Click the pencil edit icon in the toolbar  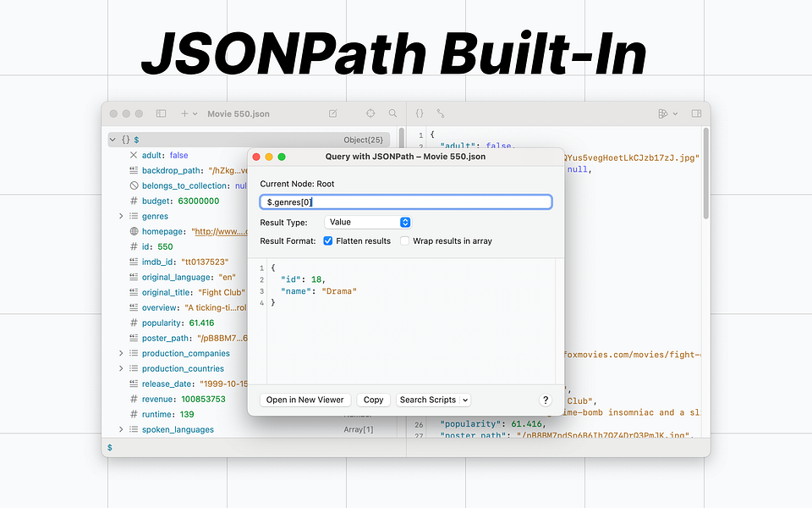(x=332, y=113)
